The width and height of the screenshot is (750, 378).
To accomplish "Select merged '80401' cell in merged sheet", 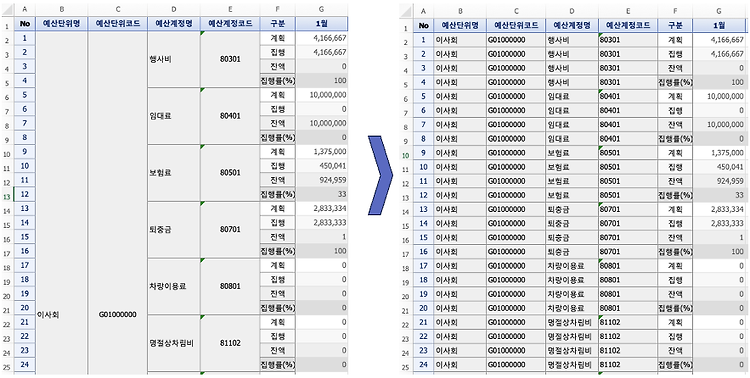I will (230, 116).
